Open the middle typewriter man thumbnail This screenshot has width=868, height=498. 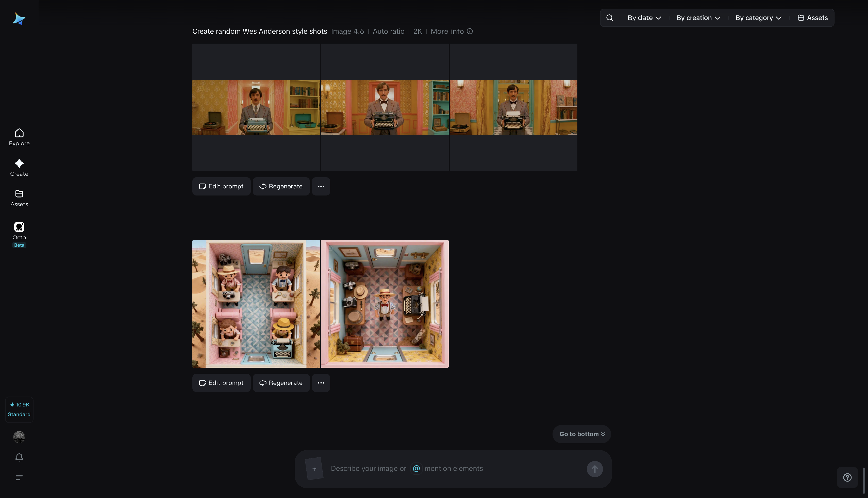pyautogui.click(x=385, y=108)
